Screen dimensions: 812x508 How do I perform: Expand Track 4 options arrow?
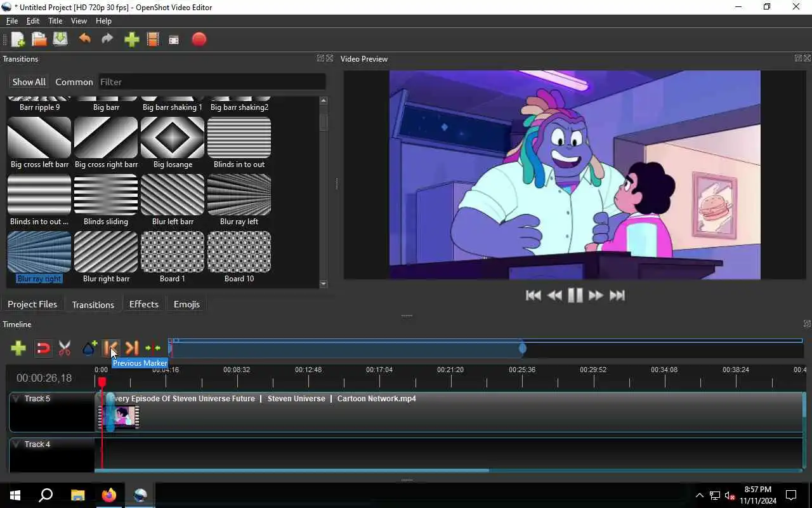(x=16, y=444)
